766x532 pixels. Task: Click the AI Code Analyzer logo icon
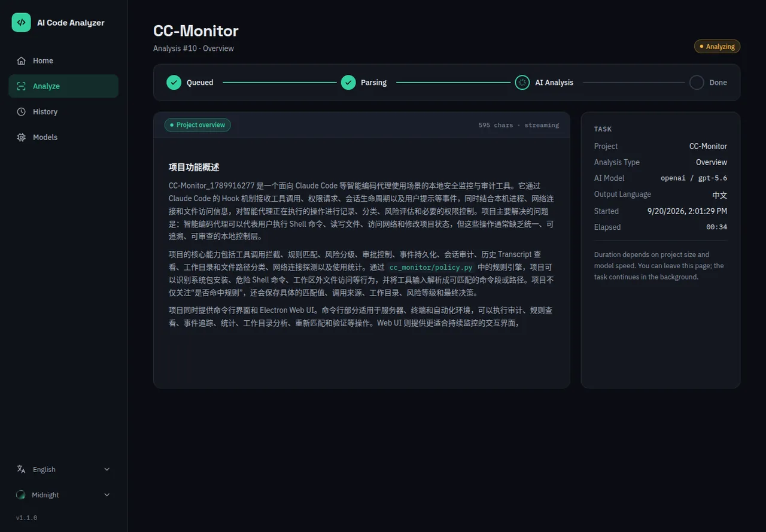(x=21, y=22)
